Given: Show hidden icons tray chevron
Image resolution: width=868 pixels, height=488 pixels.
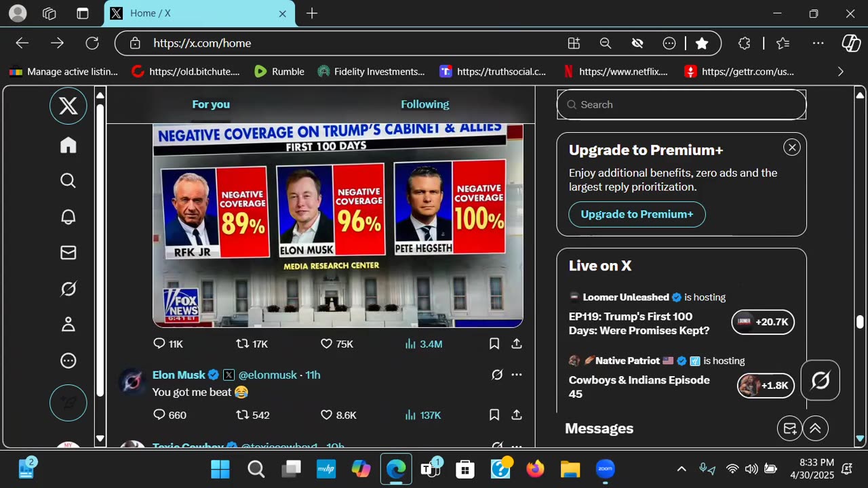Looking at the screenshot, I should tap(682, 469).
